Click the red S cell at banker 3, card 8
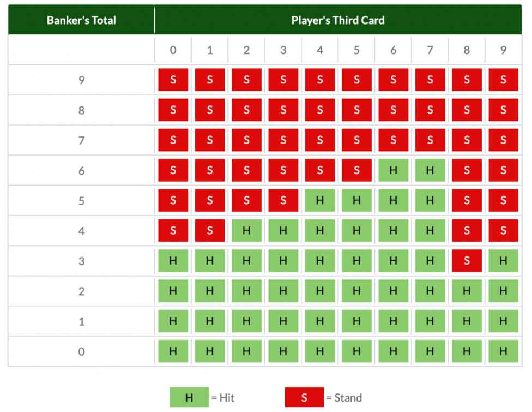This screenshot has width=532, height=412. [x=467, y=261]
